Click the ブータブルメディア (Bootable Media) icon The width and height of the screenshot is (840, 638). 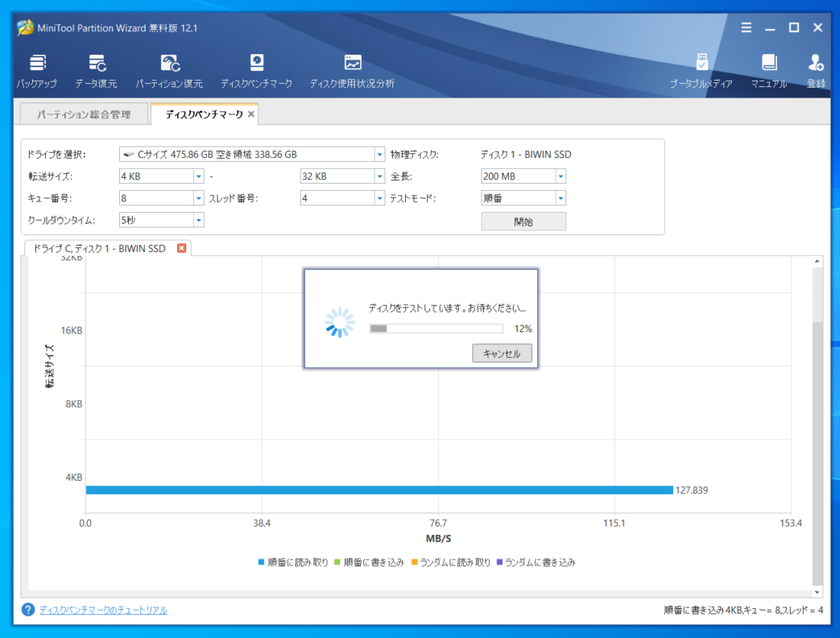pos(700,70)
